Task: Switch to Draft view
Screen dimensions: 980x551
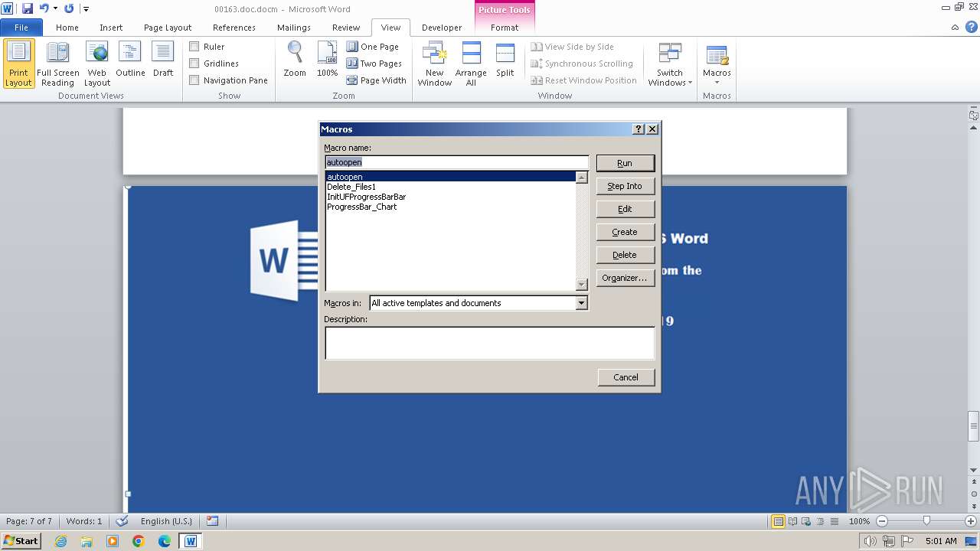Action: 163,60
